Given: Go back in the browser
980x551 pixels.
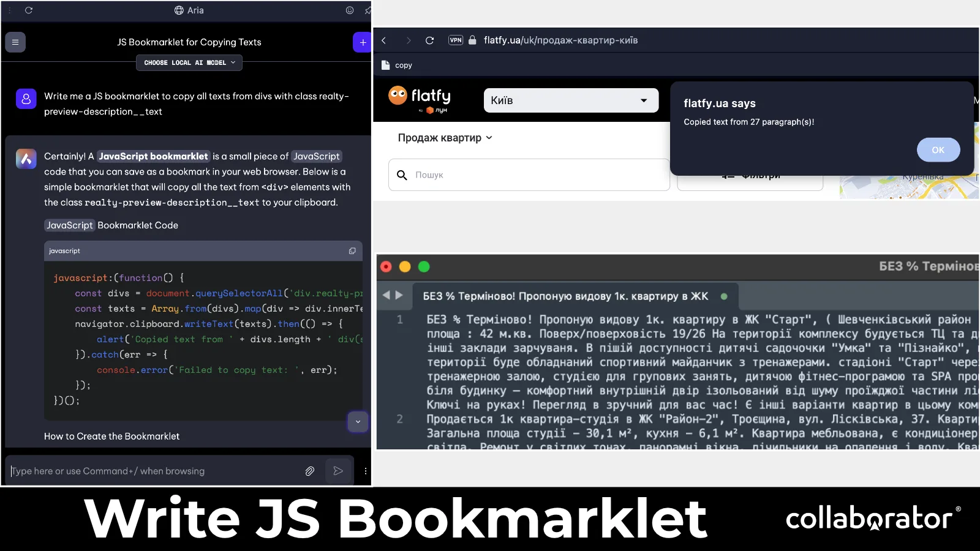Looking at the screenshot, I should coord(384,40).
